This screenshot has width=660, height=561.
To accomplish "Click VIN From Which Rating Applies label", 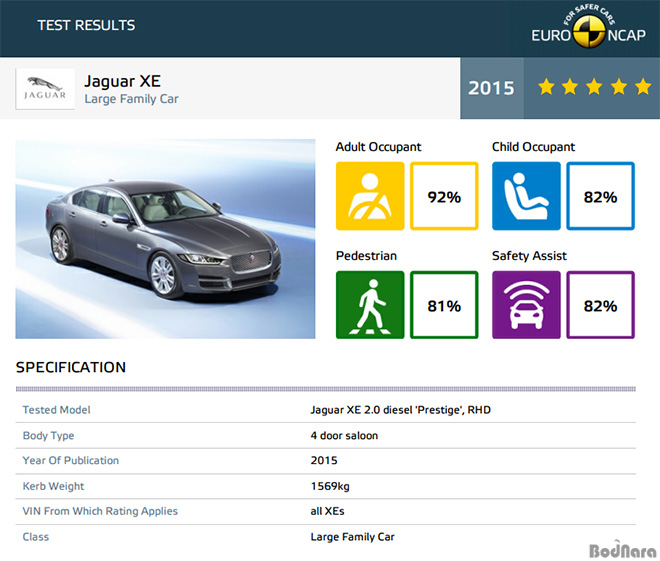I will [100, 511].
